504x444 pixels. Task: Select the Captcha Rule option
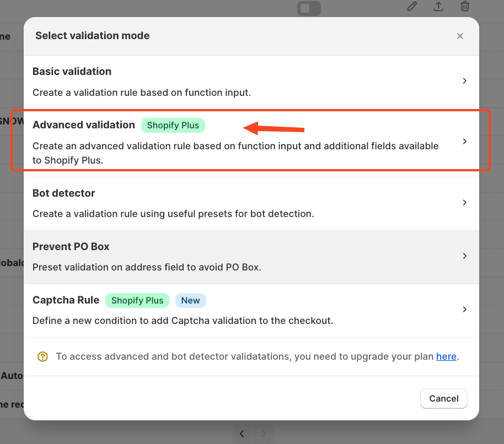tap(251, 311)
